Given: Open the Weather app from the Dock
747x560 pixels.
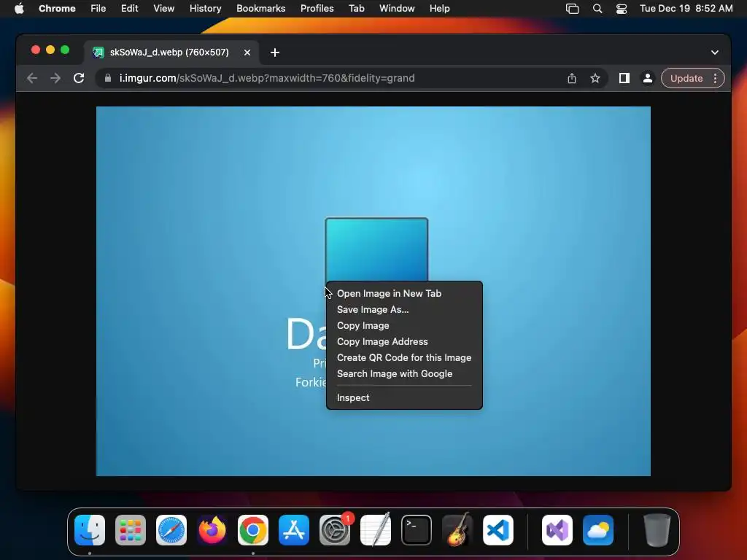Looking at the screenshot, I should click(x=598, y=530).
